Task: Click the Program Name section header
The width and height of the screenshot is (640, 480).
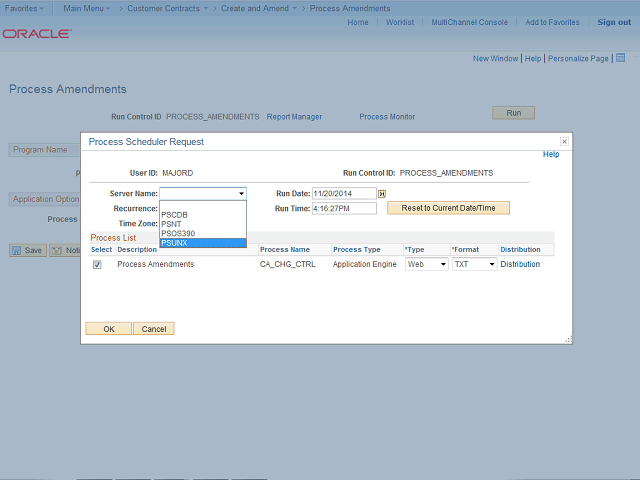Action: point(40,150)
